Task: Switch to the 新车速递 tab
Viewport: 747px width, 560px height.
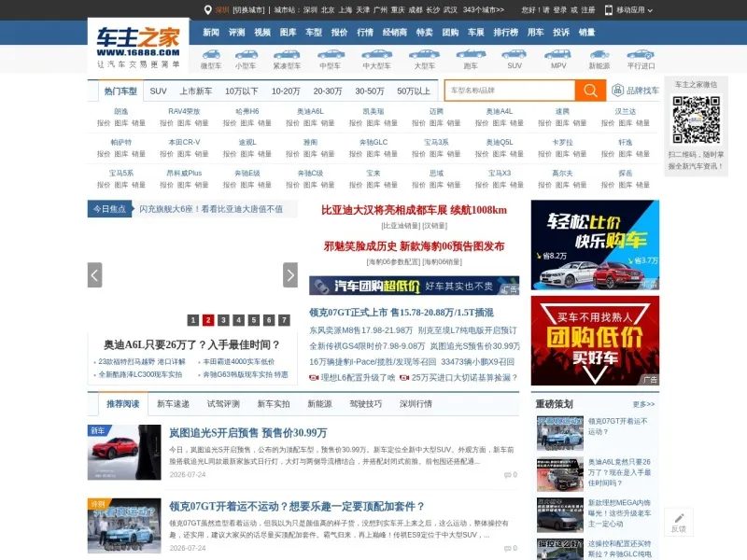Action: coord(173,404)
